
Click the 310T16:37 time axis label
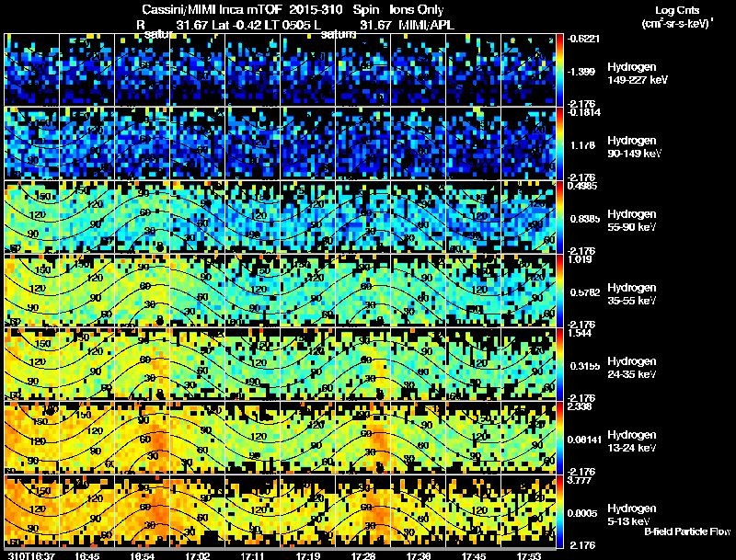click(29, 556)
